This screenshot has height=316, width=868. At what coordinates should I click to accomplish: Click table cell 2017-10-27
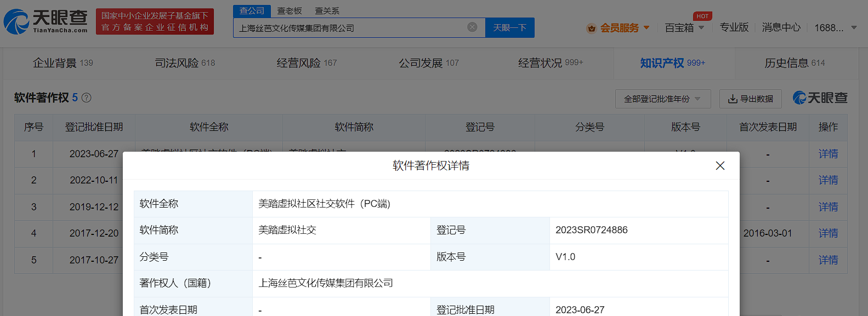[x=94, y=260]
